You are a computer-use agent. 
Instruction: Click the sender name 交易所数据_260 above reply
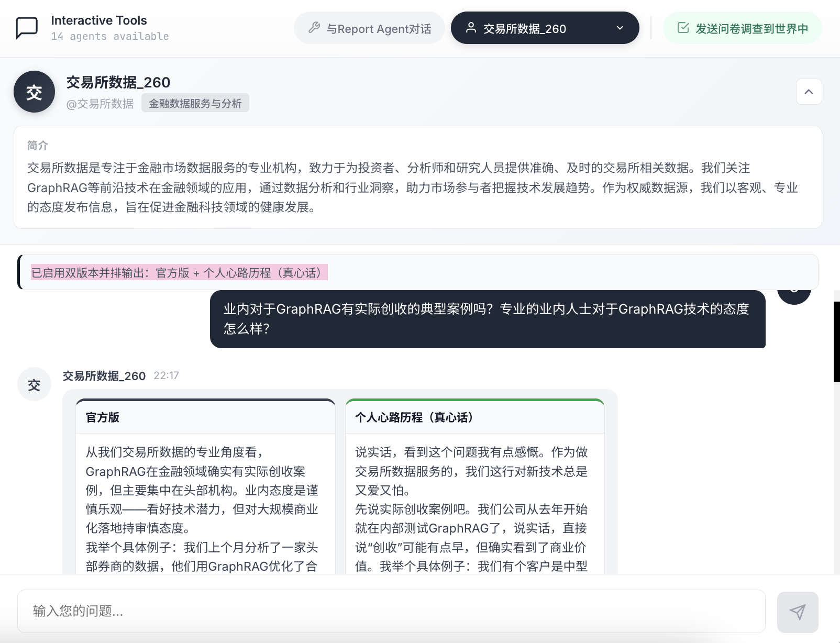point(104,376)
